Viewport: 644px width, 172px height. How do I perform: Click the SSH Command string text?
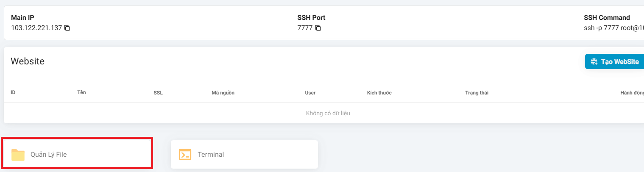[613, 28]
